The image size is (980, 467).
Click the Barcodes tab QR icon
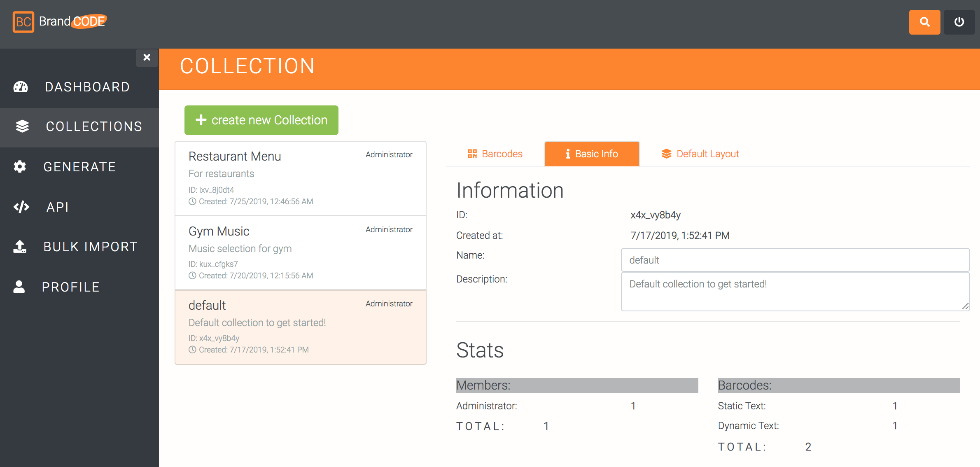click(472, 154)
